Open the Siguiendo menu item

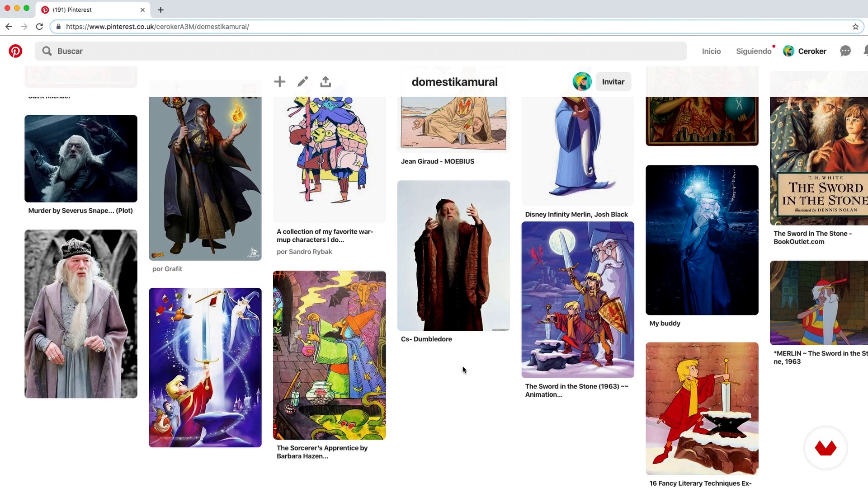[x=753, y=51]
